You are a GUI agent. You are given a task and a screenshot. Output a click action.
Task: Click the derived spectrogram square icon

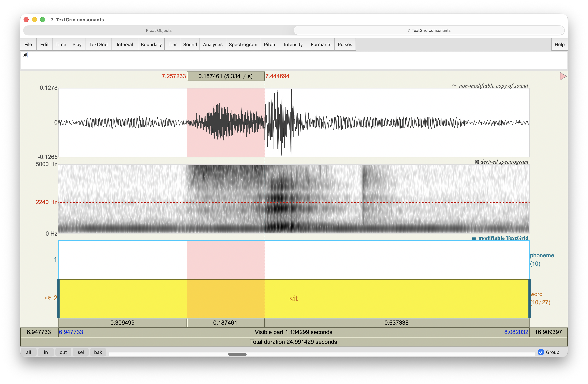[477, 162]
